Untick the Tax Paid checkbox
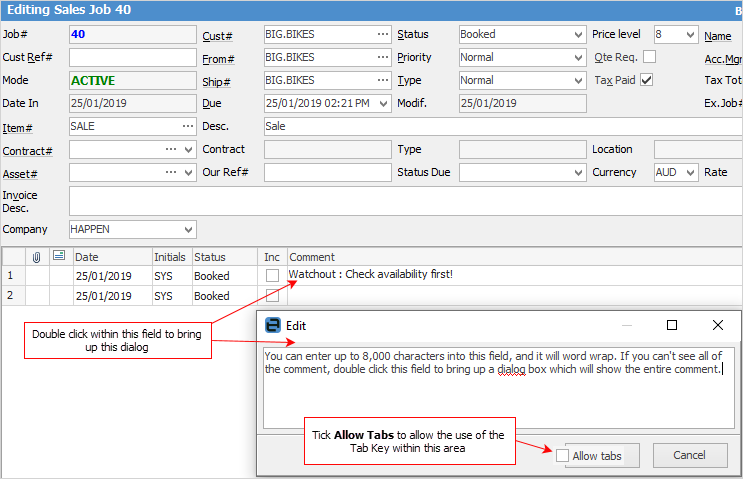The image size is (743, 479). pyautogui.click(x=646, y=80)
